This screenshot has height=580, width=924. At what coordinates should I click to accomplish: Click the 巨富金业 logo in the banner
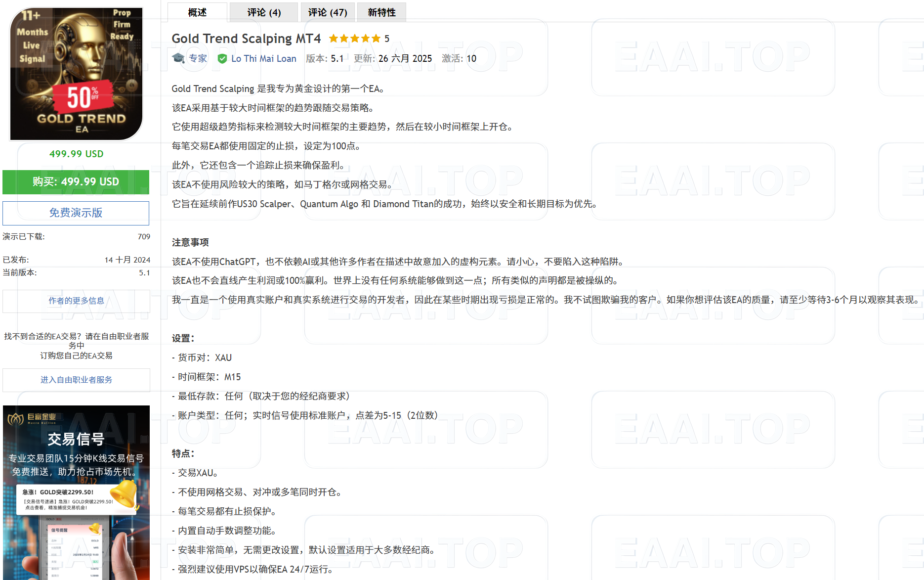pyautogui.click(x=32, y=419)
